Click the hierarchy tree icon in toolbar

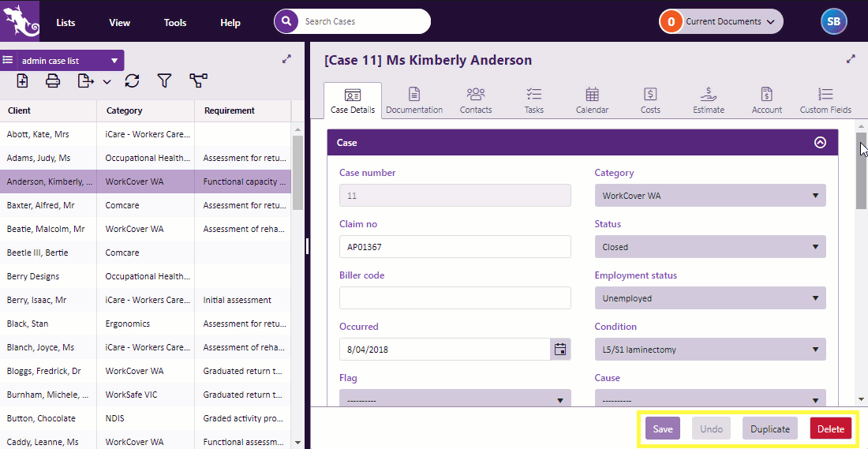coord(198,80)
